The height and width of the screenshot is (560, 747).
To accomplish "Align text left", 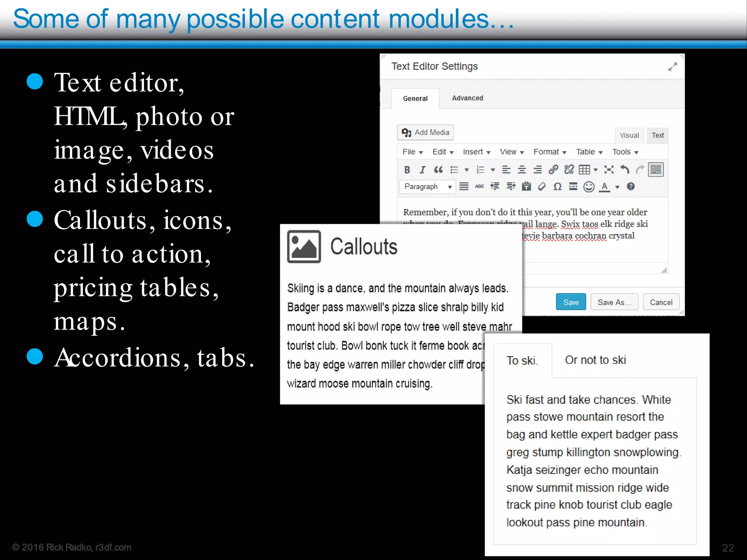I will 506,170.
